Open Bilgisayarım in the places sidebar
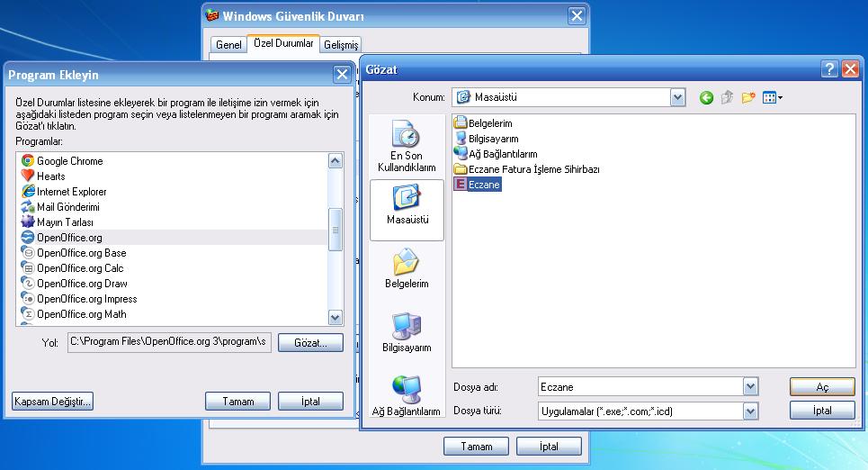The width and height of the screenshot is (868, 470). 407,332
